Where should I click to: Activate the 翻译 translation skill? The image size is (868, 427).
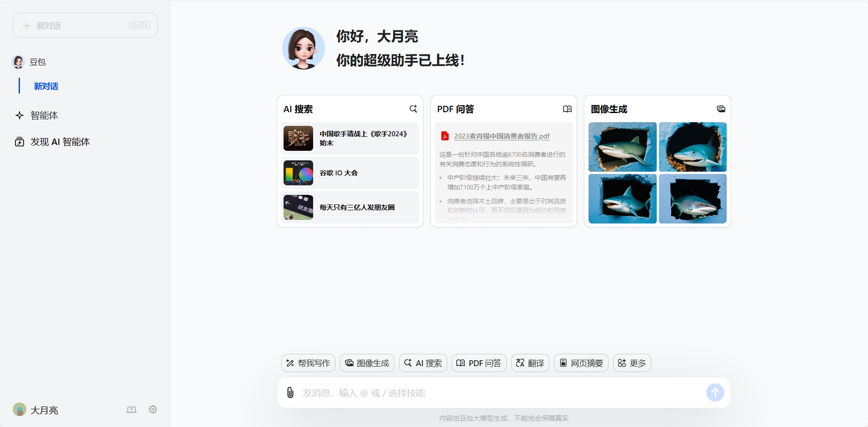529,363
